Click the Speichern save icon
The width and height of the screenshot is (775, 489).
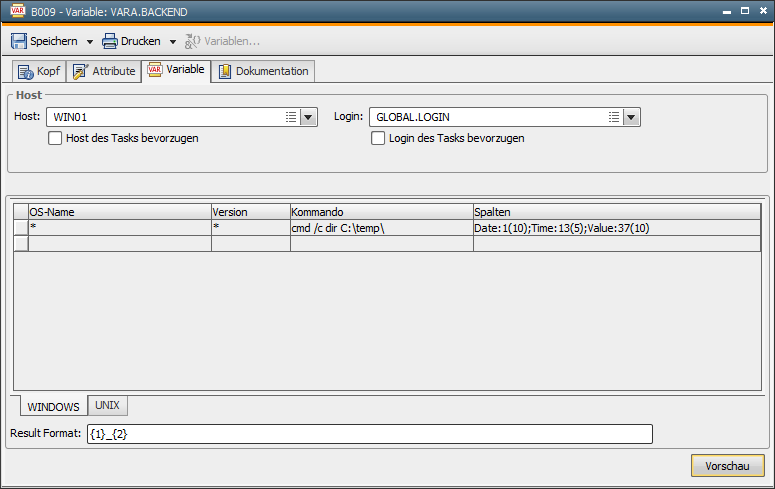(x=19, y=42)
